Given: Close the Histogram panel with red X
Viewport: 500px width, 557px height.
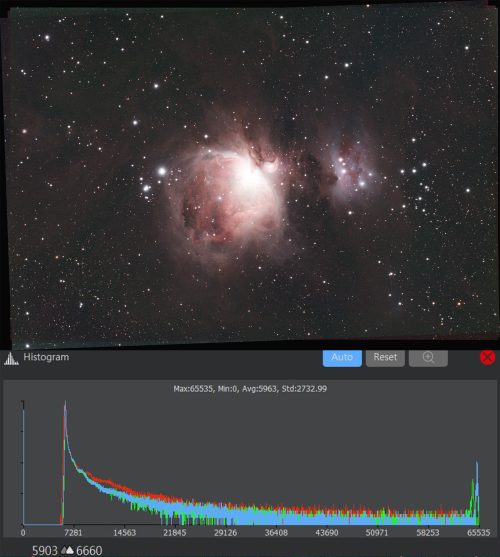Looking at the screenshot, I should 487,357.
